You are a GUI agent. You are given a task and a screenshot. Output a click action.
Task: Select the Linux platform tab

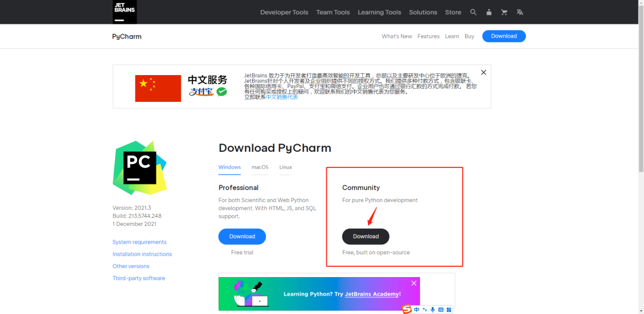(286, 167)
